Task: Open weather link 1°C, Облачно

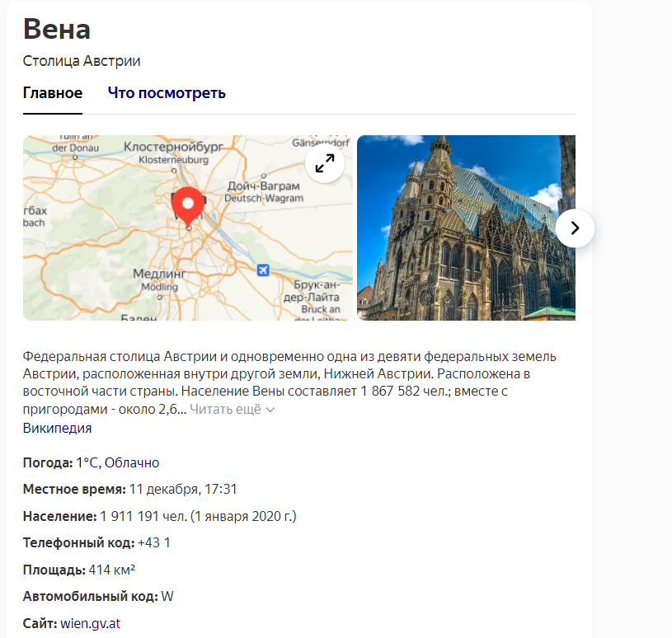Action: (117, 462)
